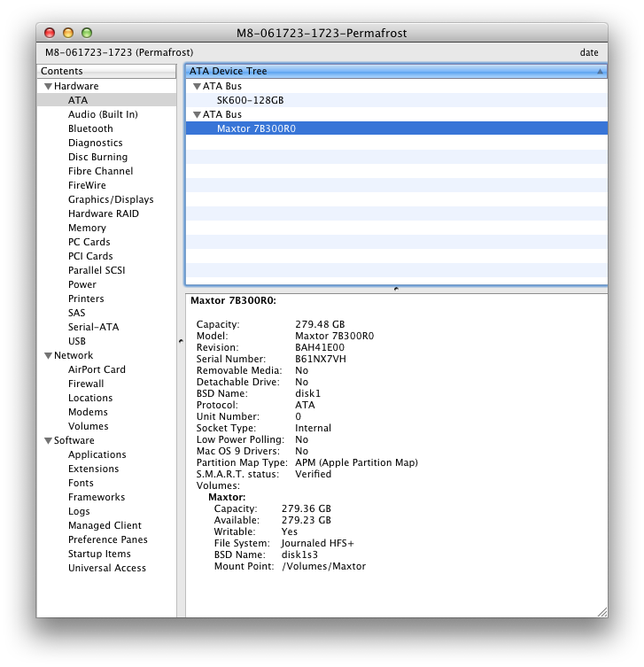This screenshot has height=667, width=644.
Task: Collapse the Software section triangle
Action: pos(48,441)
